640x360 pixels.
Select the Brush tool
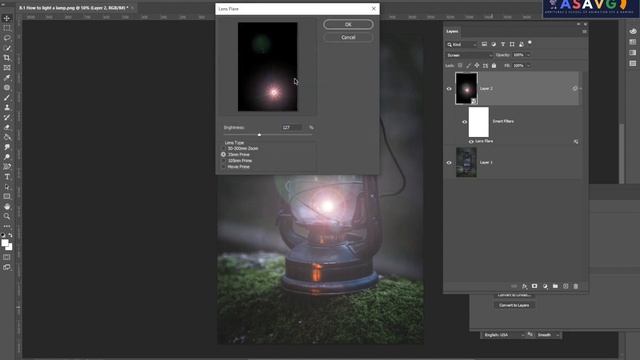click(x=7, y=98)
